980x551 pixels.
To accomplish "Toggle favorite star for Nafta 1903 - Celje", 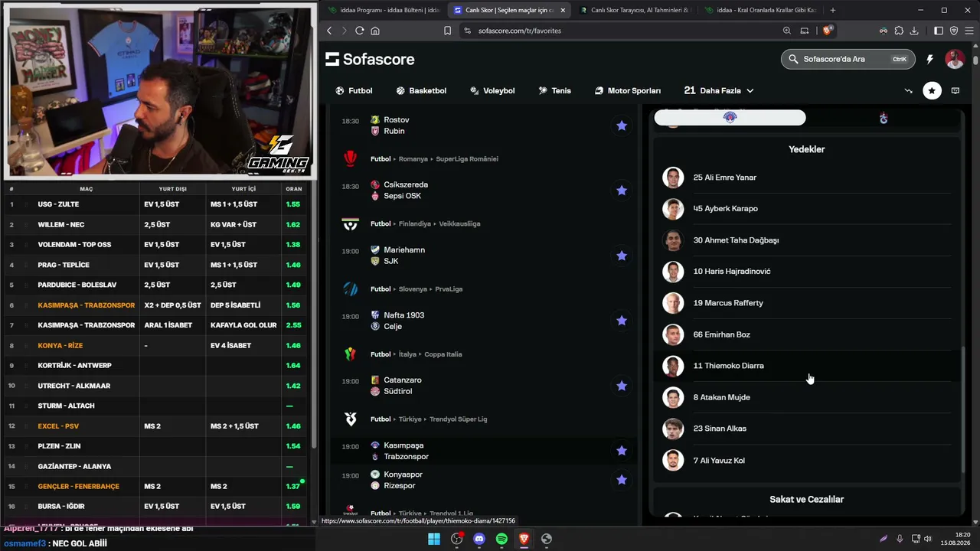I will [622, 321].
